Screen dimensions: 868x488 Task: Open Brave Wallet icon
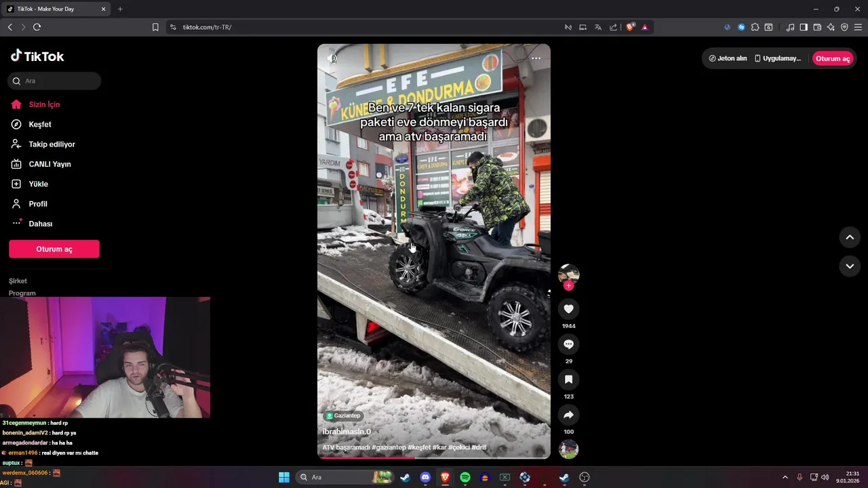pos(817,27)
